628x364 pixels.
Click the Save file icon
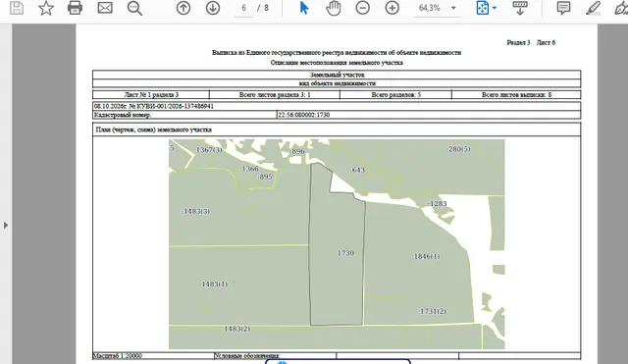(17, 8)
